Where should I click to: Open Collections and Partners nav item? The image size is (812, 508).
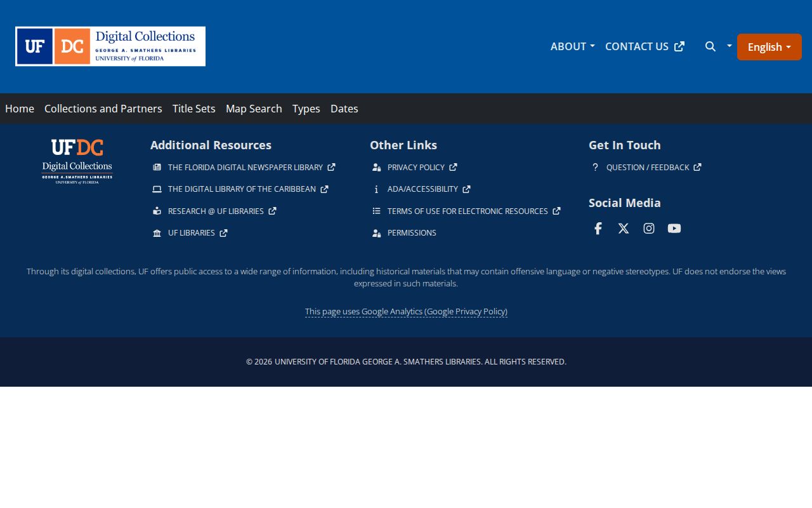click(x=103, y=109)
